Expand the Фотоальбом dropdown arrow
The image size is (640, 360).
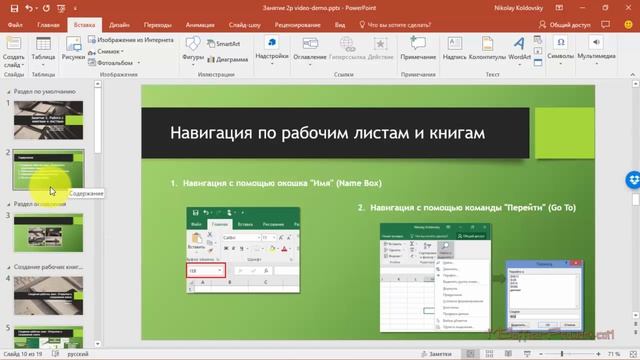[x=139, y=63]
